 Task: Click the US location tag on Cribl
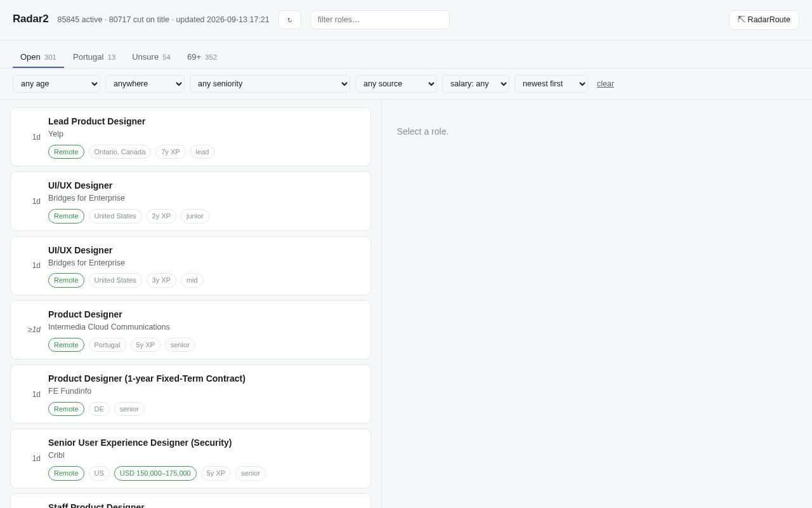point(99,473)
